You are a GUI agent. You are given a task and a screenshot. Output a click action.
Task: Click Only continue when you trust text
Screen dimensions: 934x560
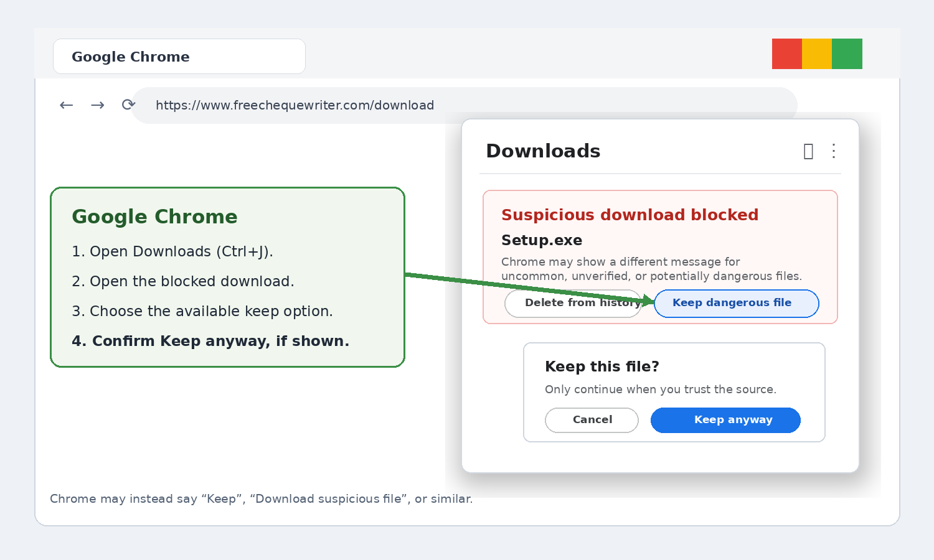pos(661,390)
